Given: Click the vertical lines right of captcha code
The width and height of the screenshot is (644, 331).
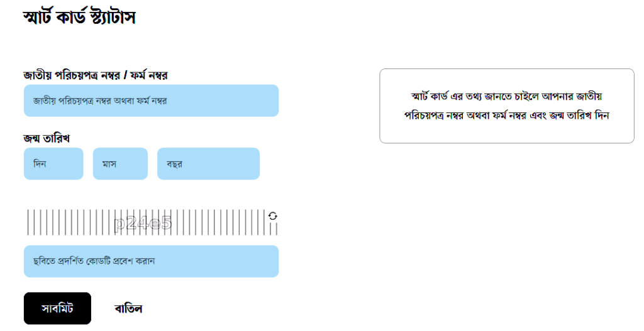Looking at the screenshot, I should [x=220, y=222].
